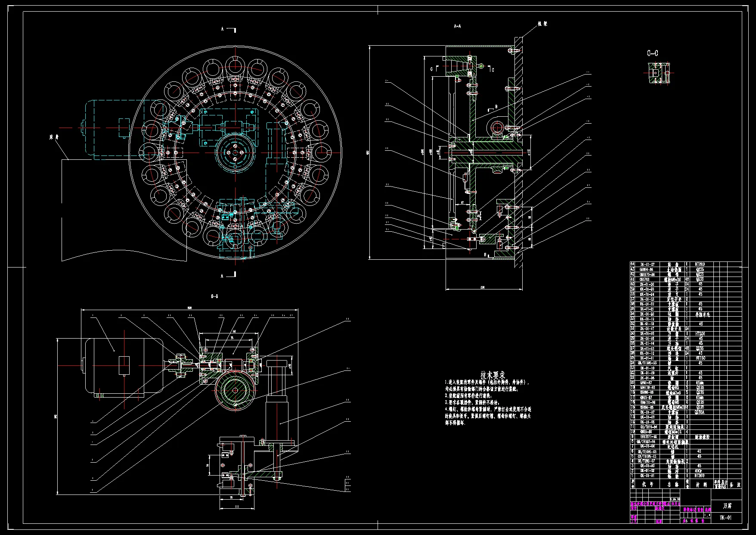Click the 床身 callout label
The image size is (756, 535).
coord(54,137)
